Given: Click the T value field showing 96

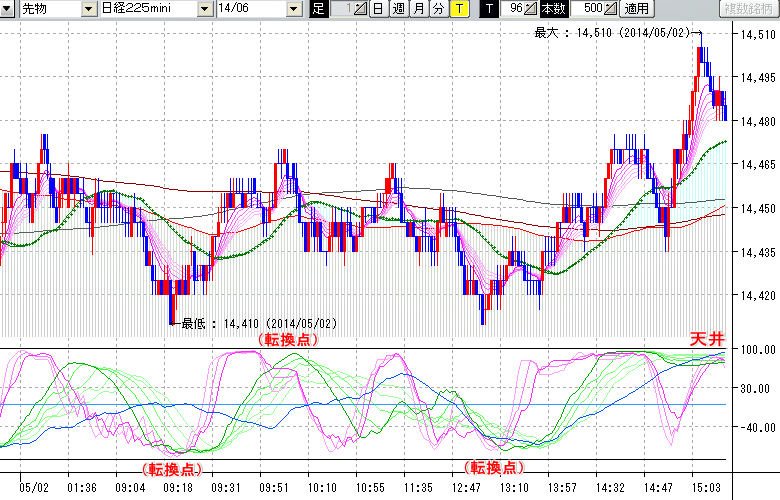Looking at the screenshot, I should tap(514, 9).
